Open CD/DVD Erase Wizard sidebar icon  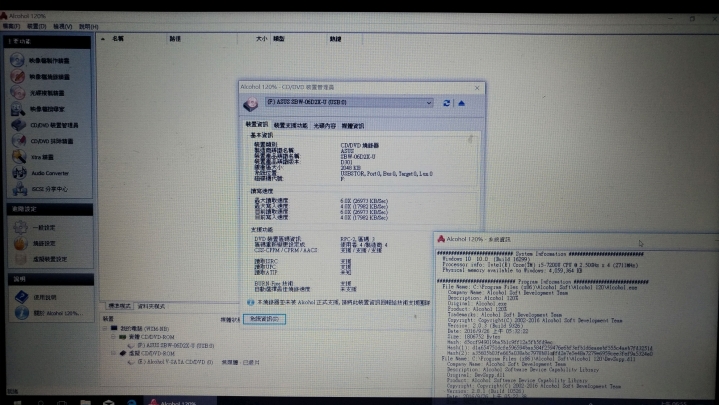pyautogui.click(x=18, y=141)
